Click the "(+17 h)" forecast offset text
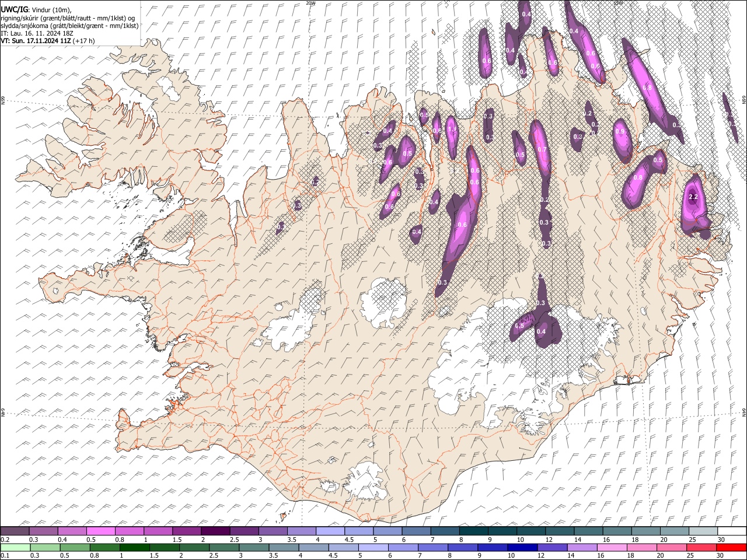This screenshot has height=560, width=747. pyautogui.click(x=84, y=41)
